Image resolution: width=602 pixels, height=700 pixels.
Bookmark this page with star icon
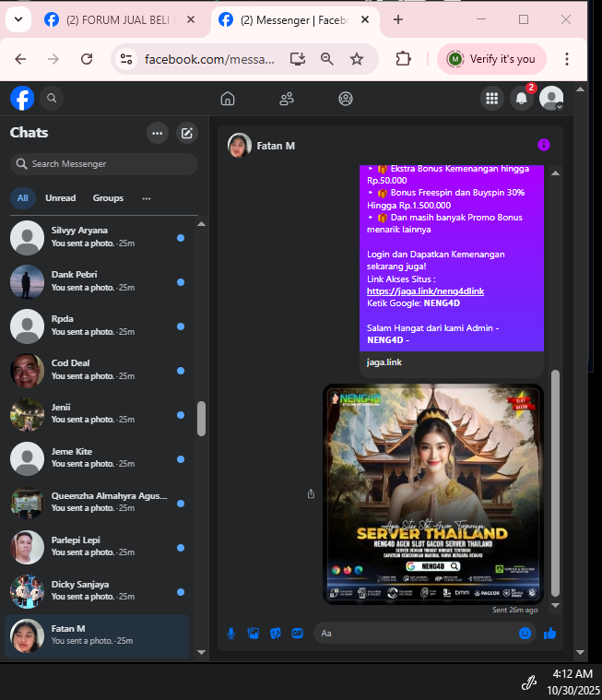click(x=357, y=59)
